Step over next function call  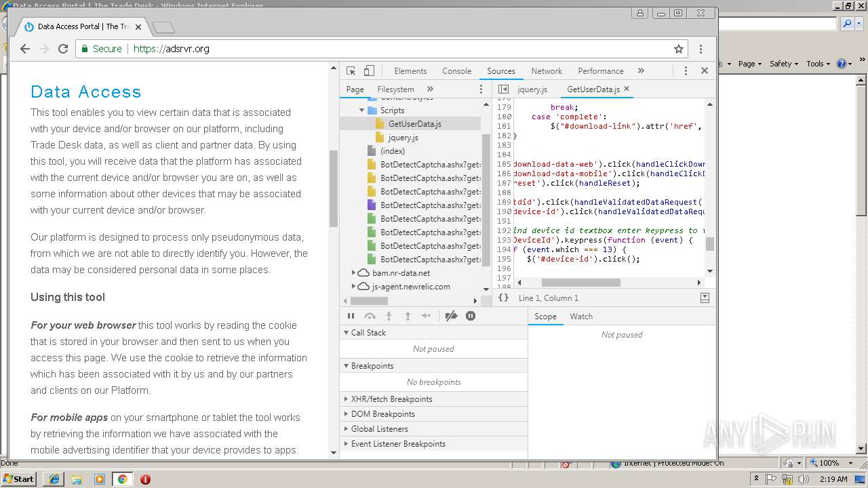370,316
